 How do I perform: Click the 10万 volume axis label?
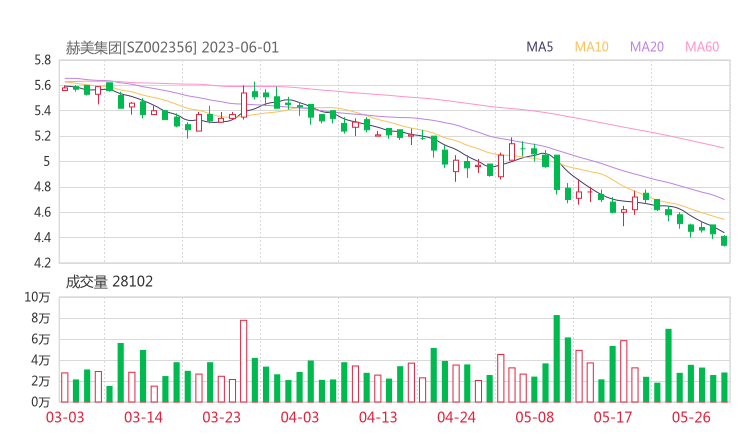pos(37,297)
